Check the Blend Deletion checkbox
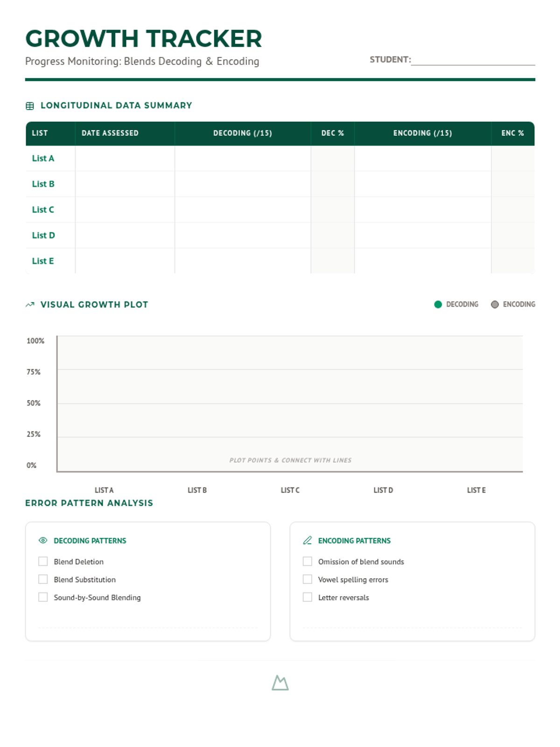The height and width of the screenshot is (747, 560). 43,561
